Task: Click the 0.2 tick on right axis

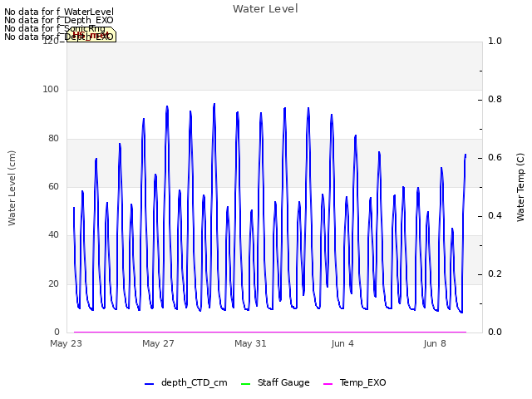Action: (495, 273)
